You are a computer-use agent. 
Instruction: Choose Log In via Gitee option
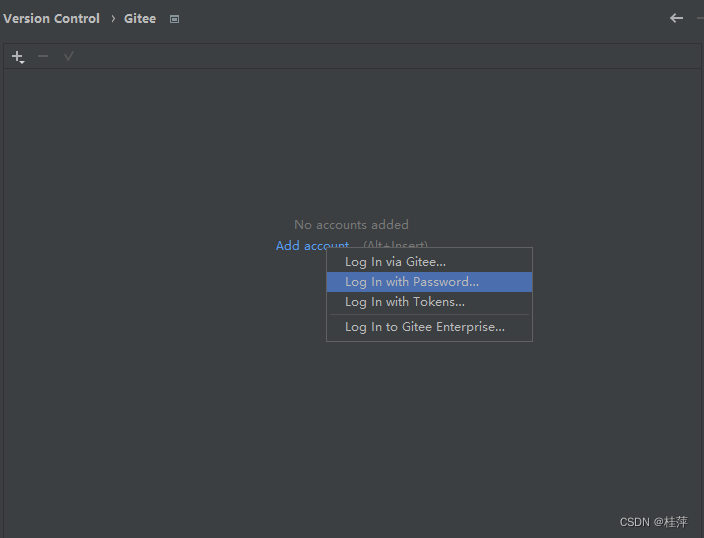tap(429, 262)
